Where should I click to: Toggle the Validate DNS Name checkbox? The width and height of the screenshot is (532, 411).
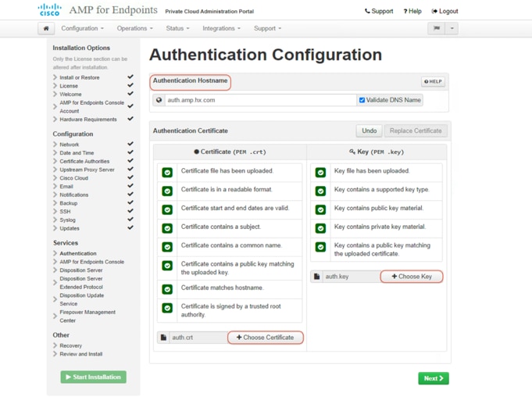click(362, 100)
